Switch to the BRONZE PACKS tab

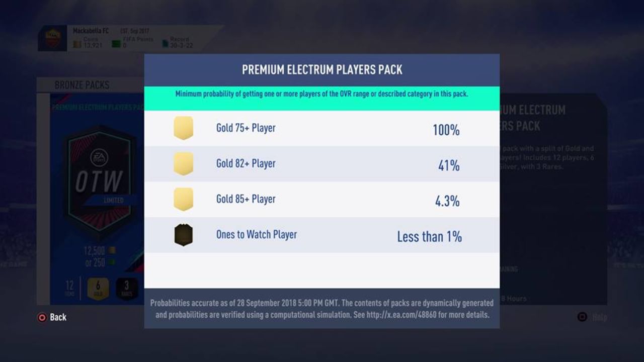tap(82, 85)
